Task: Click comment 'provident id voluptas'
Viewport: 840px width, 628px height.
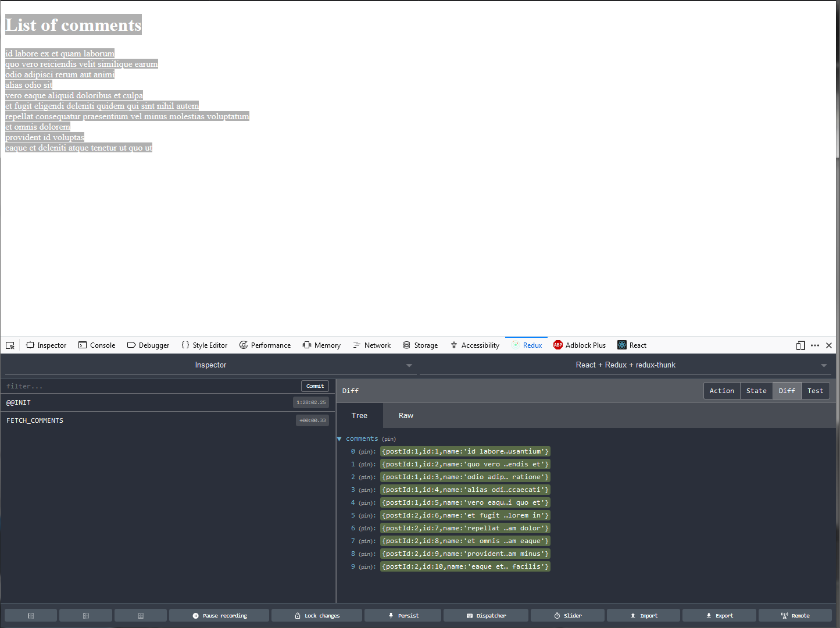Action: (45, 137)
